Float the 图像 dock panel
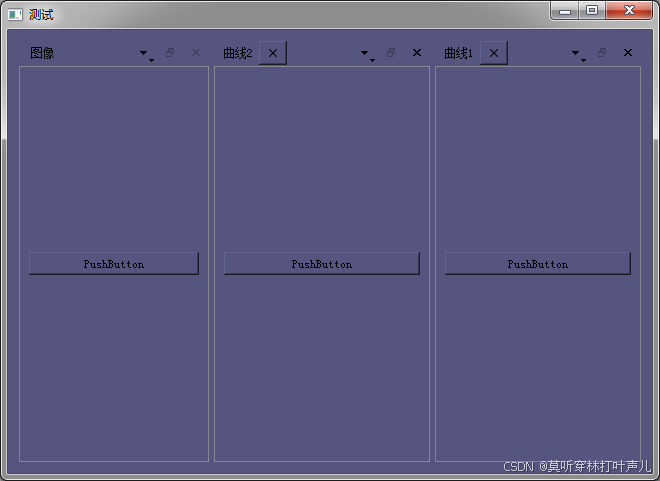Screen dimensions: 660x481 (x=170, y=53)
